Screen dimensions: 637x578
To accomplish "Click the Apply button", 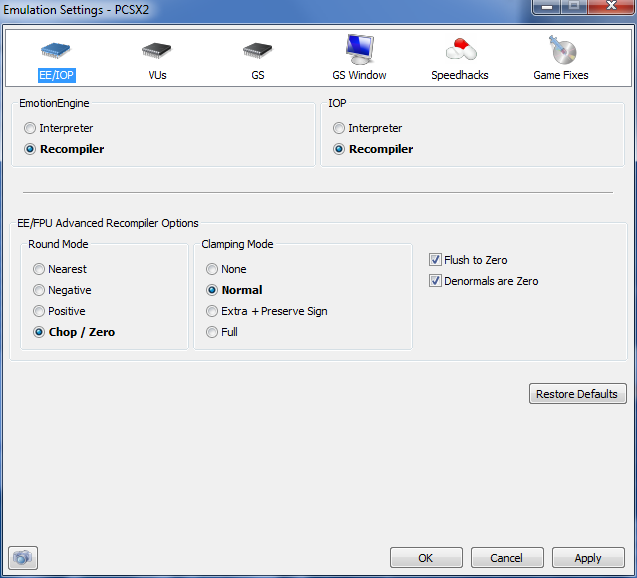I will click(588, 558).
